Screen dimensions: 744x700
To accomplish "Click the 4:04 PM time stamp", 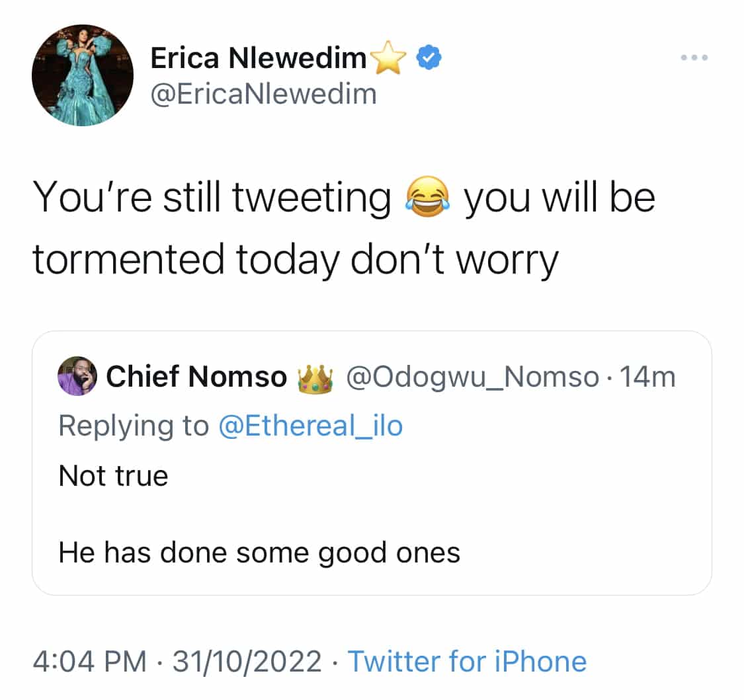I will (x=89, y=662).
